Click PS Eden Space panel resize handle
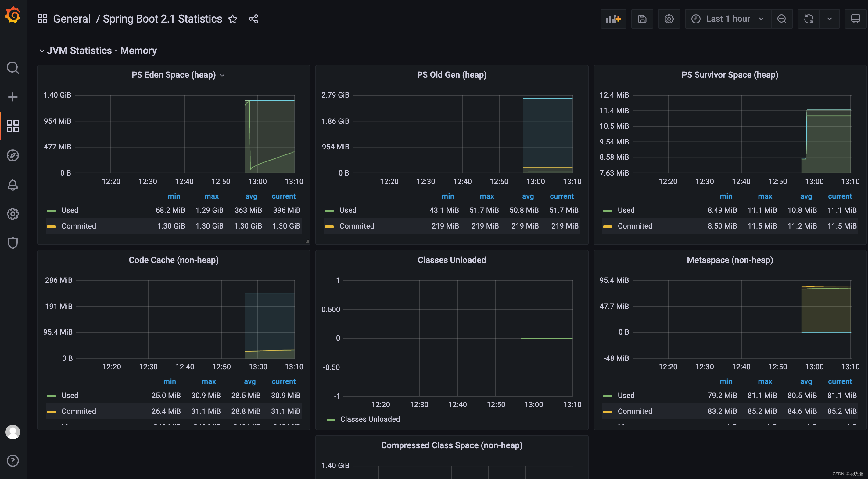This screenshot has height=479, width=868. click(x=307, y=241)
